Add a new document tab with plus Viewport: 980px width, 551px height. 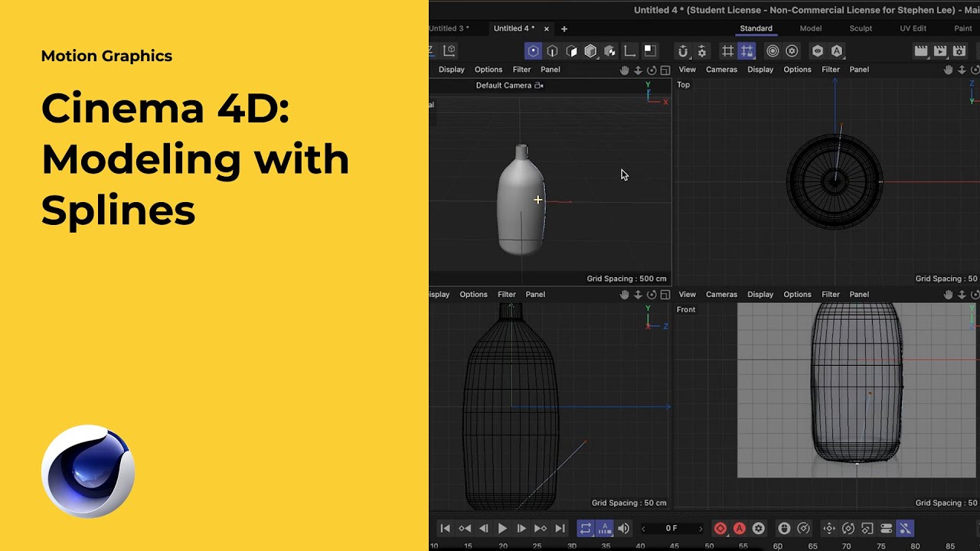click(564, 29)
